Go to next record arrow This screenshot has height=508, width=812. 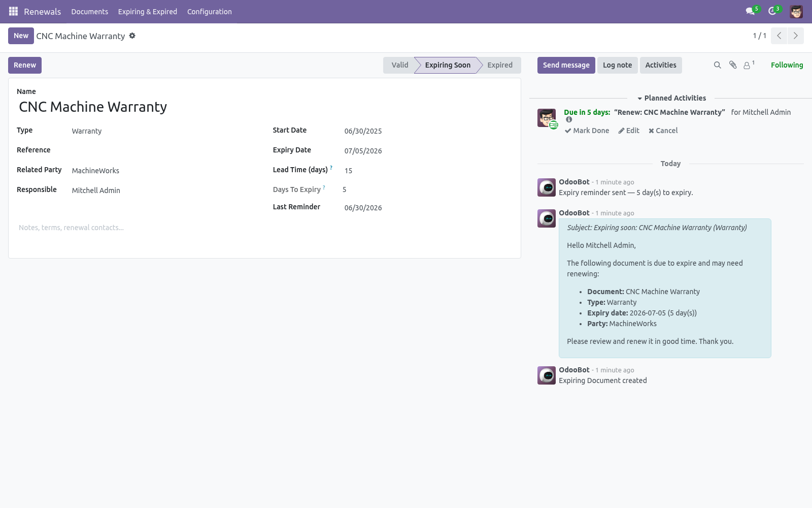click(x=795, y=36)
